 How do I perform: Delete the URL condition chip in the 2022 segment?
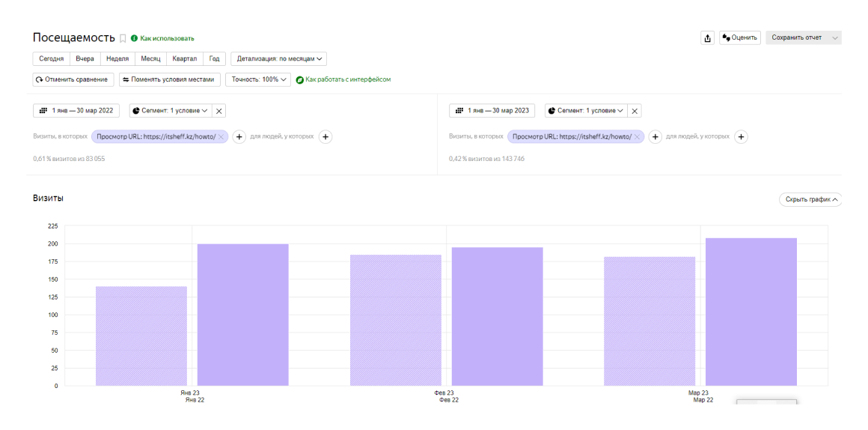pos(221,137)
